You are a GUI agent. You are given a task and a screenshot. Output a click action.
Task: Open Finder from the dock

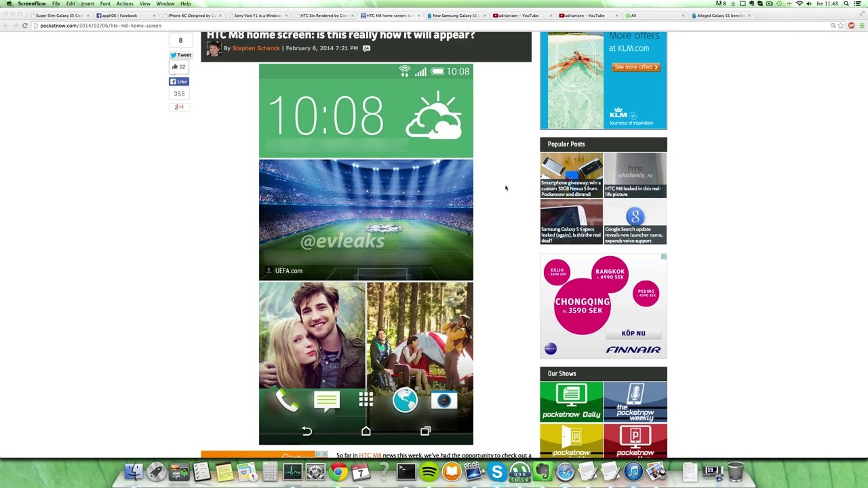click(134, 471)
